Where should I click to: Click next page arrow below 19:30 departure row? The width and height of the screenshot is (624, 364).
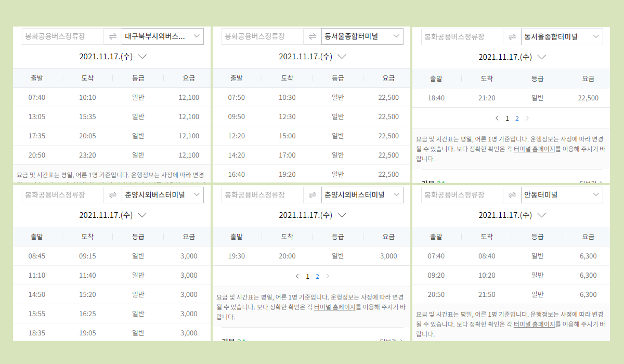point(327,276)
